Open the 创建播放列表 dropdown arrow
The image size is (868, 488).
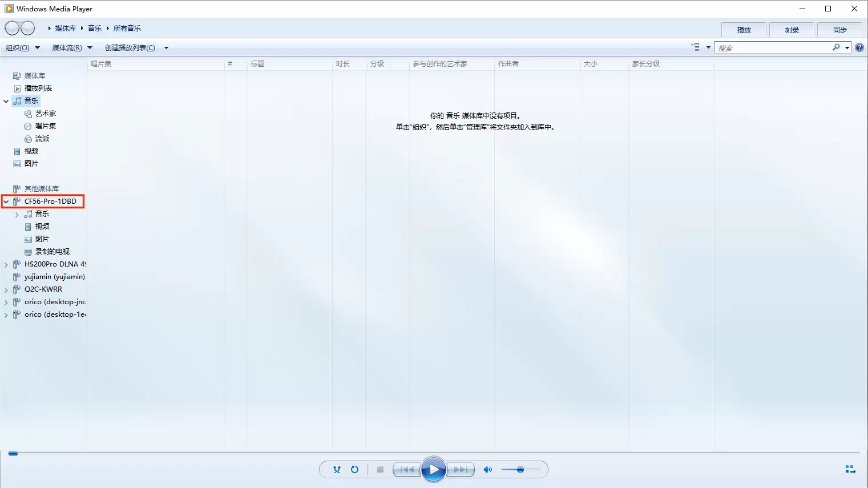(166, 48)
